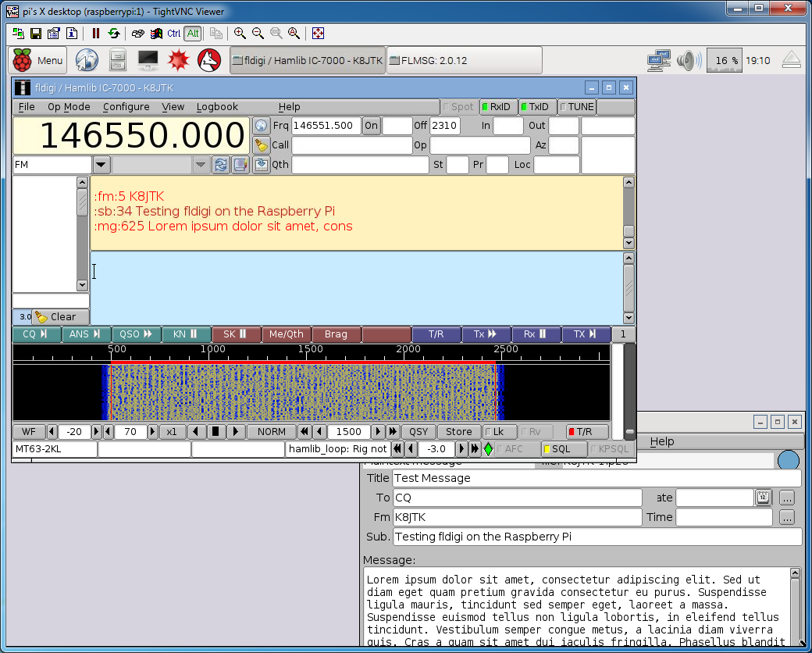The height and width of the screenshot is (653, 812).
Task: Click the VNC refresh screen icon
Action: [113, 34]
